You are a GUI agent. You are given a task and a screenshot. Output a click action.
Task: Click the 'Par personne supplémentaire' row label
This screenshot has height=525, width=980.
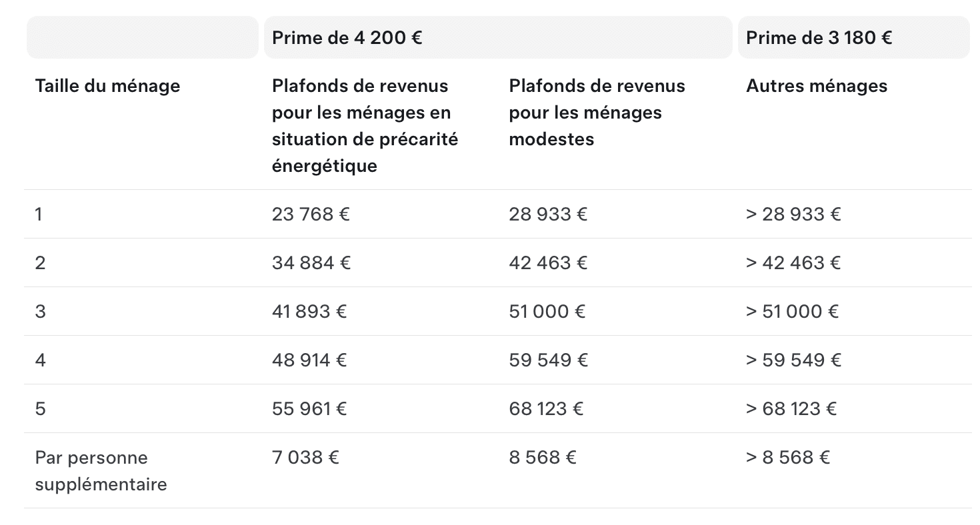pyautogui.click(x=101, y=470)
